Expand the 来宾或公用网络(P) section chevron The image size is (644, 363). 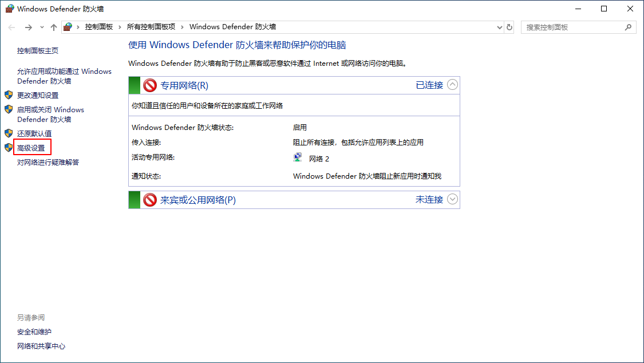coord(452,199)
